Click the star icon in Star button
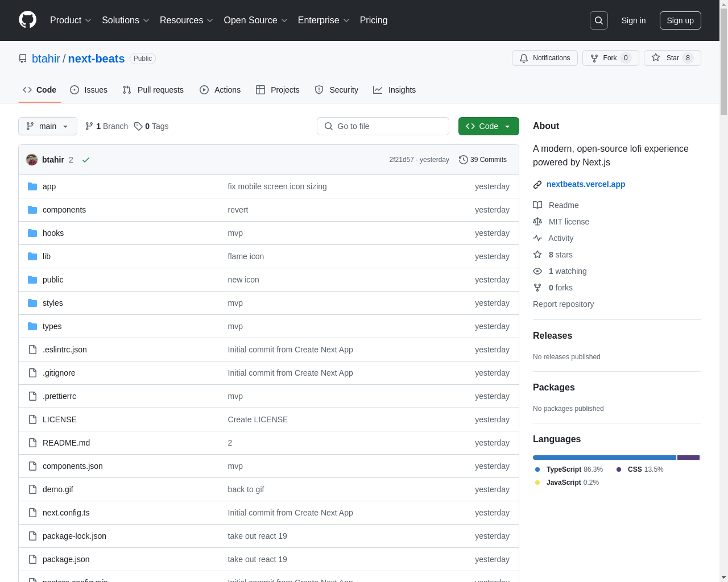728x582 pixels. click(x=656, y=58)
